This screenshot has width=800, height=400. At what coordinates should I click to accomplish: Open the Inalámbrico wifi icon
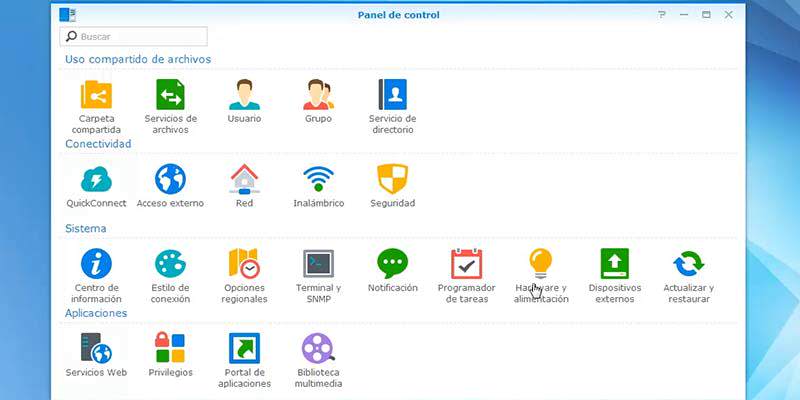click(x=318, y=179)
